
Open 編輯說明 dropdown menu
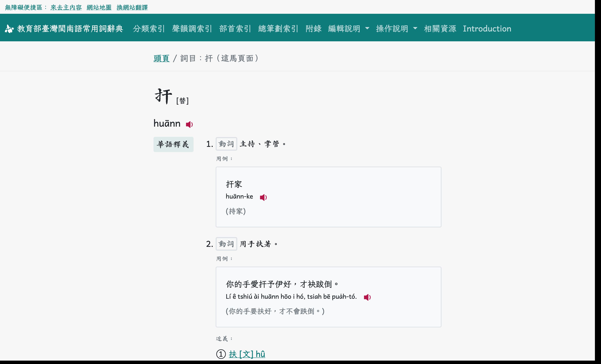(348, 29)
